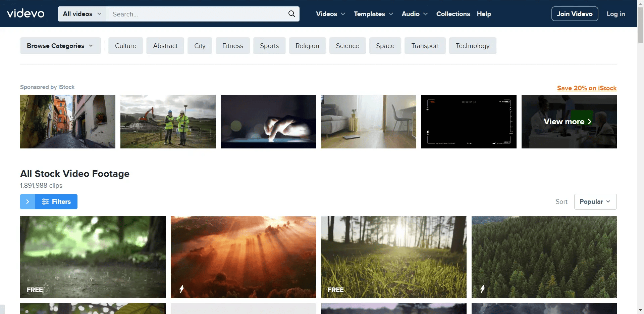Click into the Search field
644x314 pixels.
pos(198,14)
